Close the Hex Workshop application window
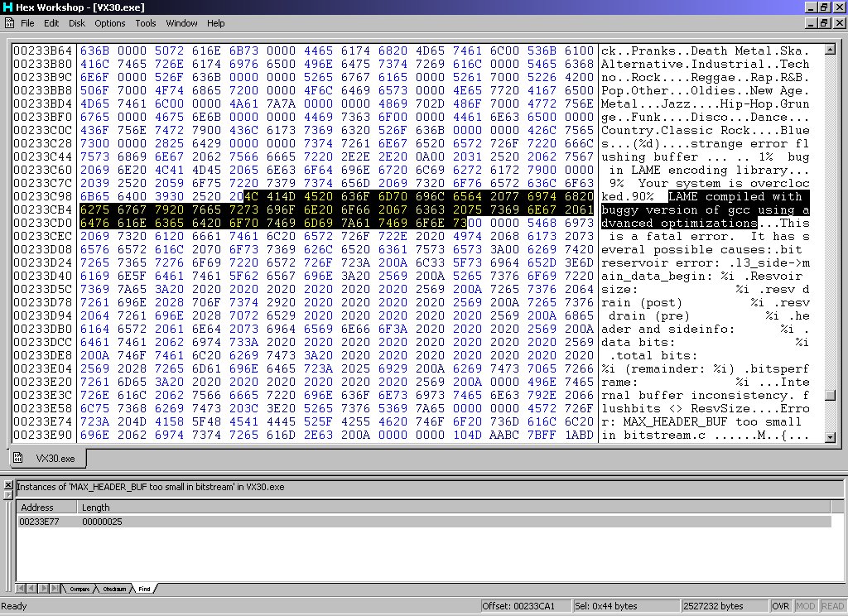Screen dimensions: 848x616 [840, 7]
